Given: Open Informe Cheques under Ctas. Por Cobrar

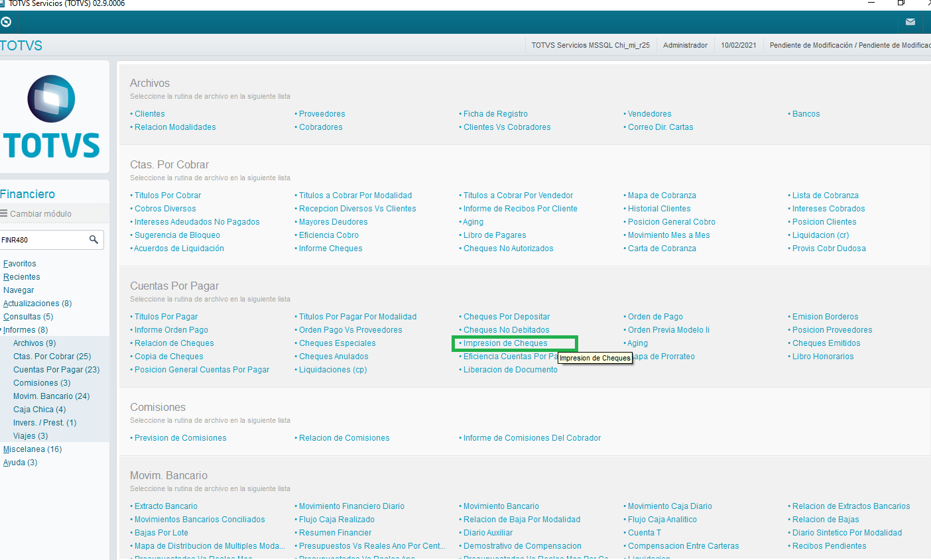Looking at the screenshot, I should [x=331, y=249].
